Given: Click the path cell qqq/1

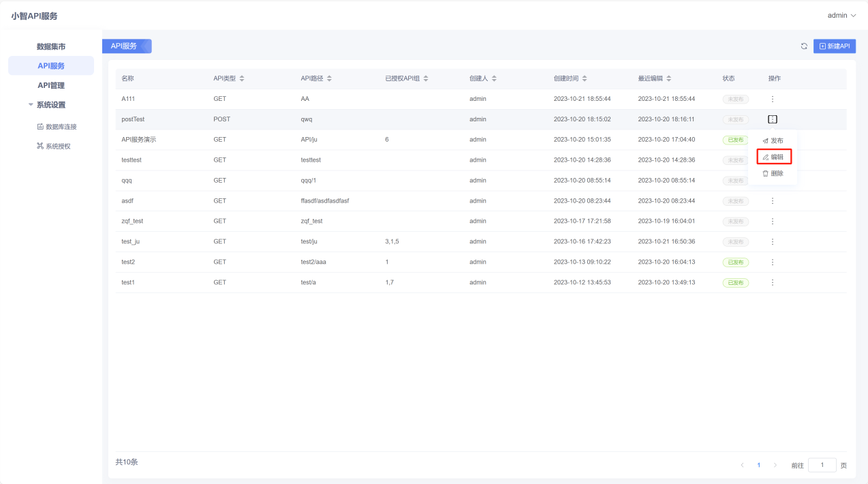Looking at the screenshot, I should coord(309,181).
